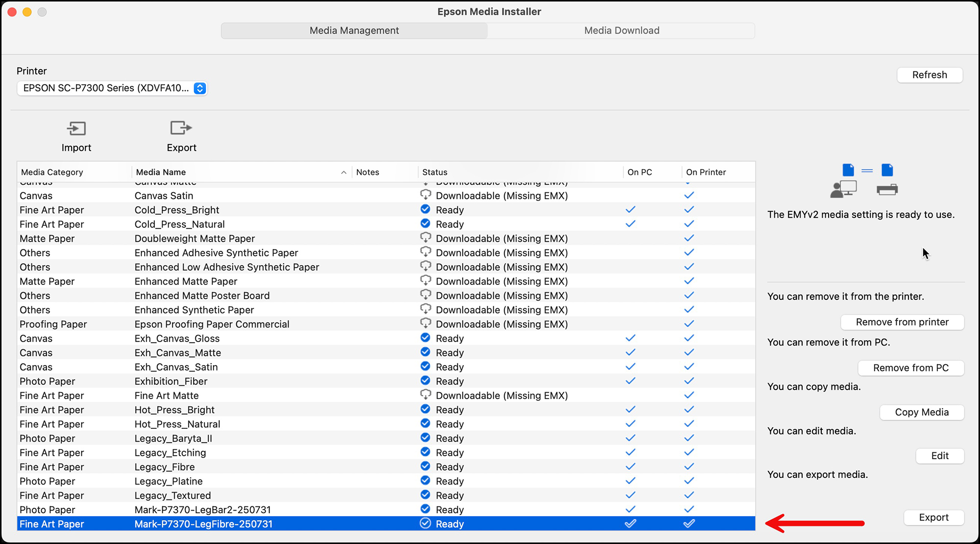
Task: Select the Legacy_Baryta_II media name
Action: (173, 438)
